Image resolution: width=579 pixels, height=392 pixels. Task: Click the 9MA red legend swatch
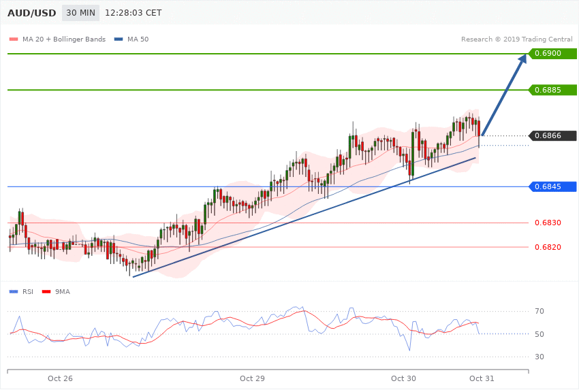tap(46, 292)
